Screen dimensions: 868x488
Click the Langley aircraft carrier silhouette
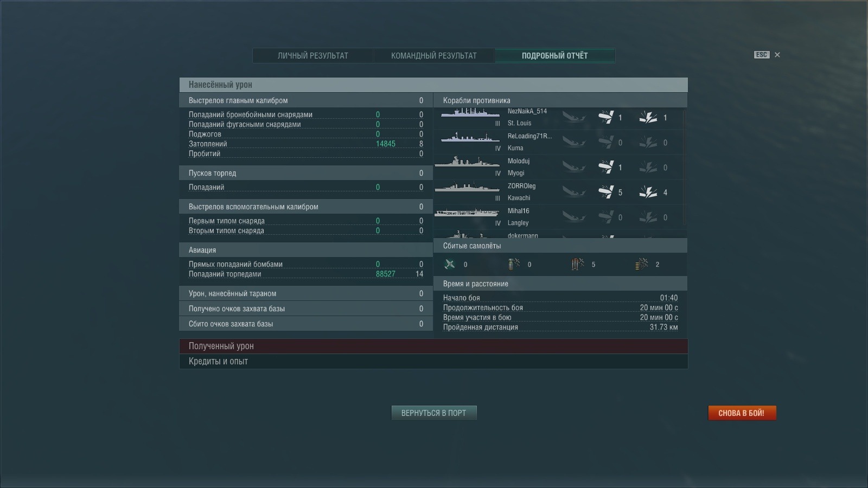pyautogui.click(x=467, y=213)
